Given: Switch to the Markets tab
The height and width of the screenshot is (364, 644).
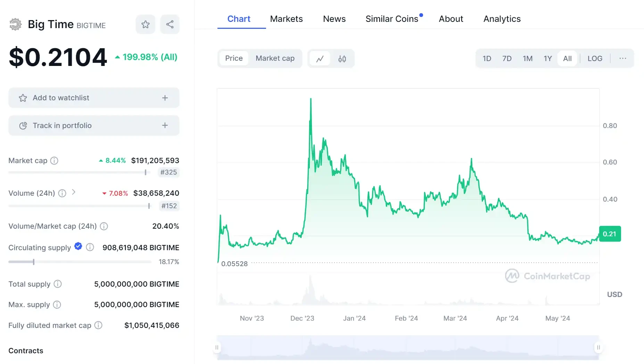Looking at the screenshot, I should click(x=286, y=19).
